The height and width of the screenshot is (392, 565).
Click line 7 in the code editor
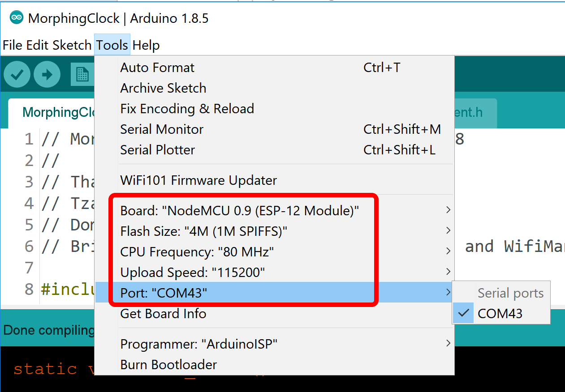tap(67, 268)
